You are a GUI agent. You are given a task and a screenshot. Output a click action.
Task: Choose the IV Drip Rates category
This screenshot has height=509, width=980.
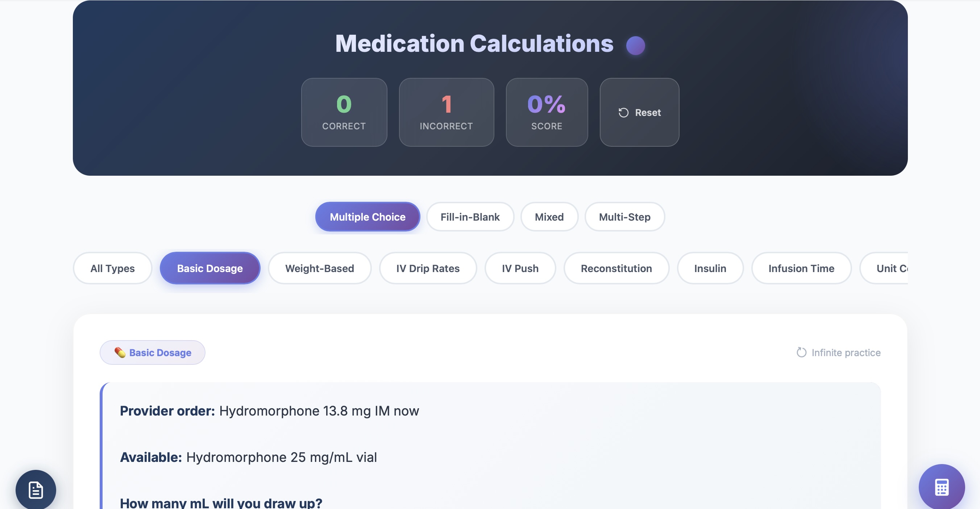click(428, 268)
